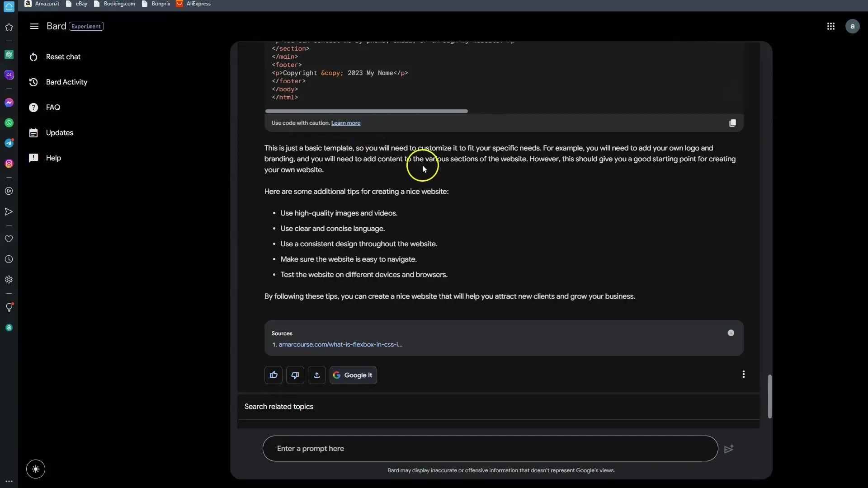Open sidebar three-dots customization menu
This screenshot has height=488, width=868.
pos(9,482)
